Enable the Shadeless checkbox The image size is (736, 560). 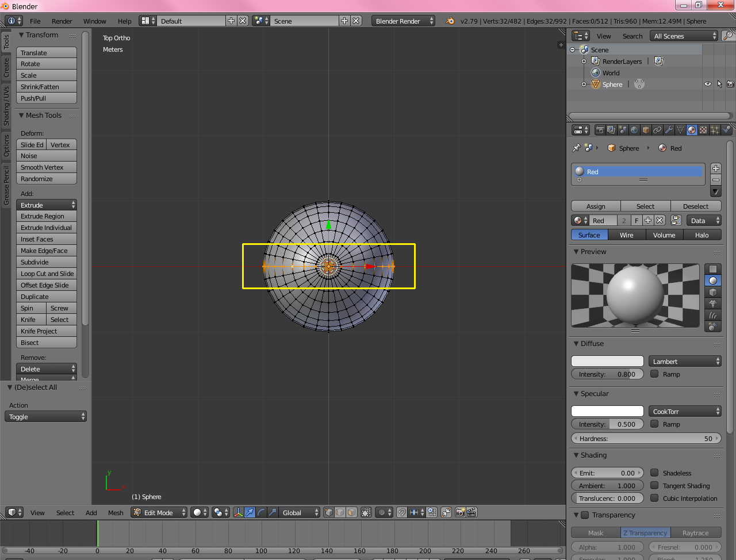[x=654, y=473]
